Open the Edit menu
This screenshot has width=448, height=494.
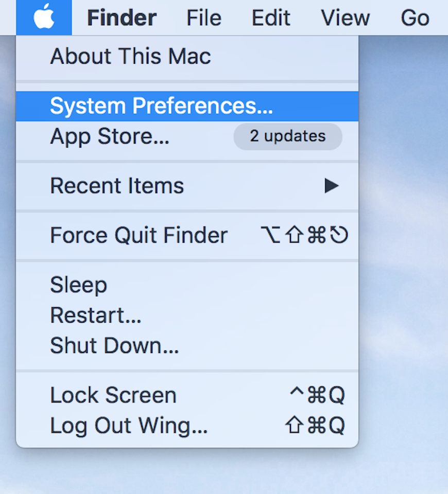pyautogui.click(x=270, y=17)
